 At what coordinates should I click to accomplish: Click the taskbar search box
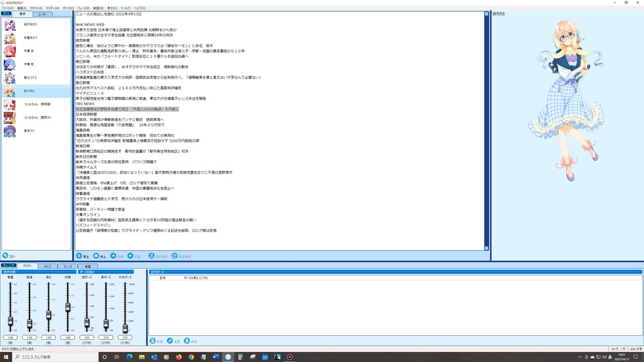[x=56, y=357]
